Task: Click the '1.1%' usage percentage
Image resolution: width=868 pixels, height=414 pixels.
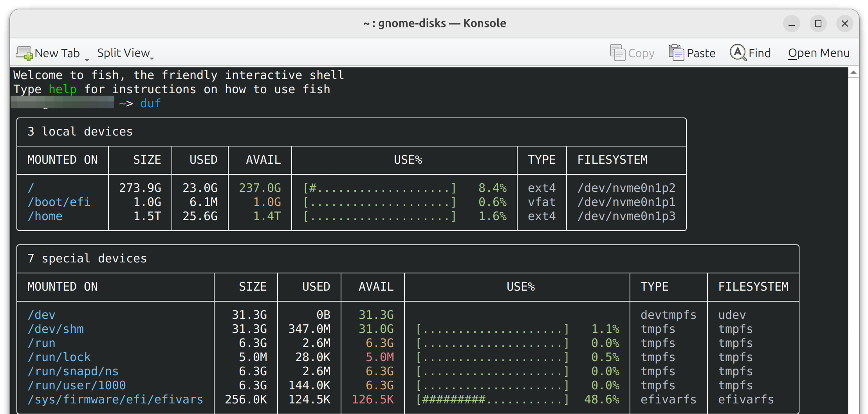Action: [605, 329]
